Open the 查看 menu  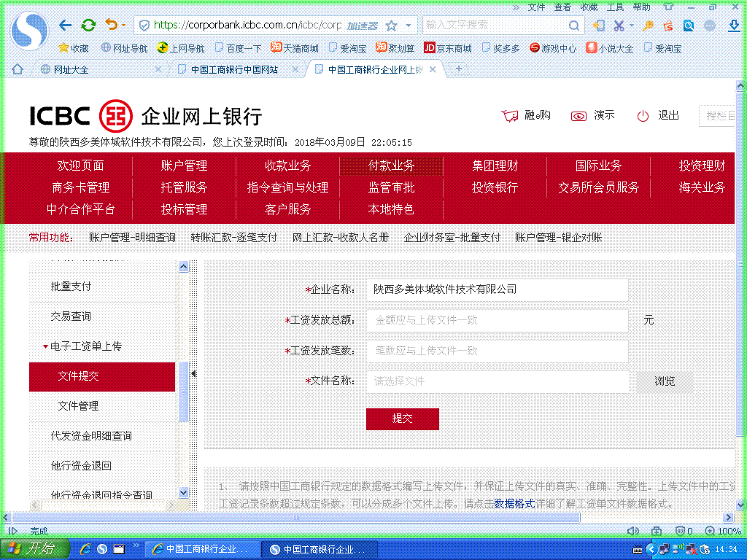coord(562,7)
